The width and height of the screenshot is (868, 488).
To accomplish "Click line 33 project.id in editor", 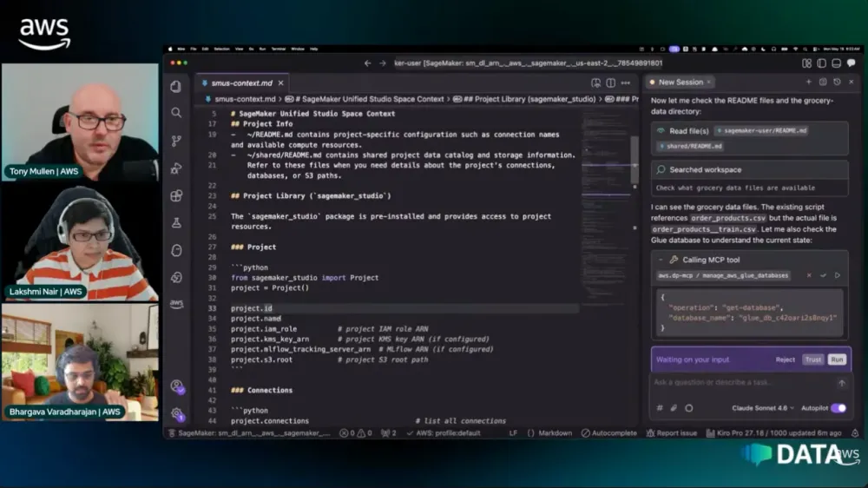I will [x=252, y=308].
